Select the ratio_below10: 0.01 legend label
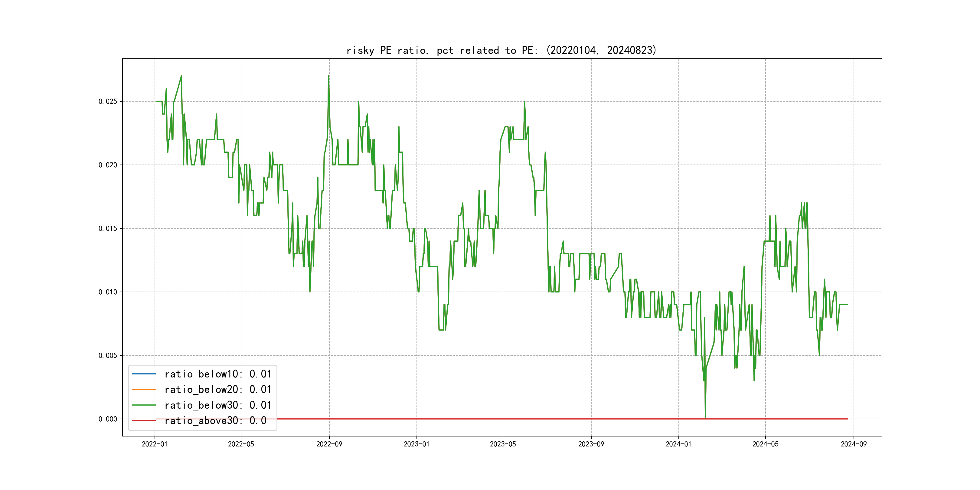Screen dimensions: 980x490 217,374
